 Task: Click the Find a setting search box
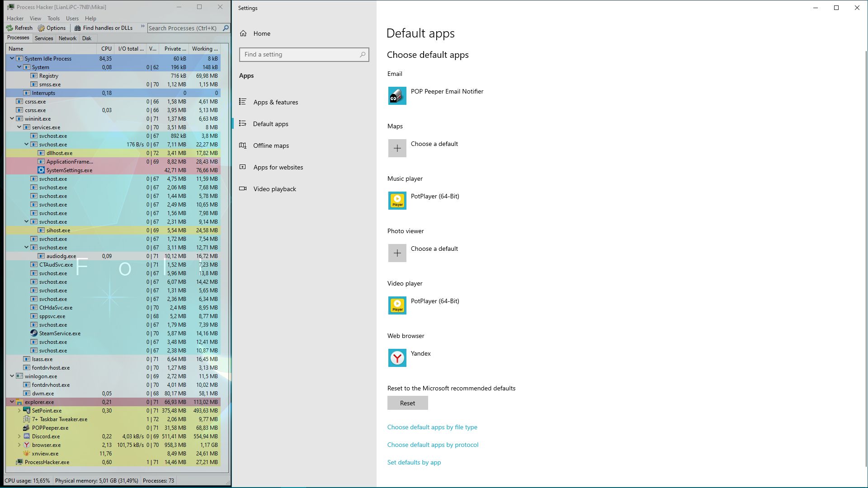click(x=304, y=55)
